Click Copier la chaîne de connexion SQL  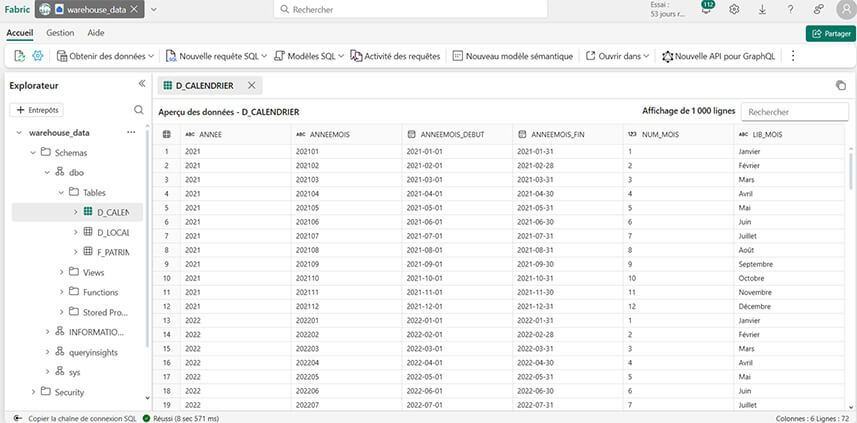point(77,417)
